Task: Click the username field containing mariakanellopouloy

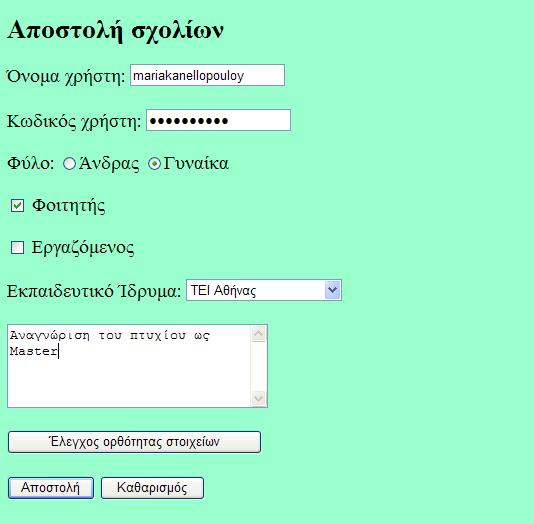Action: point(207,75)
